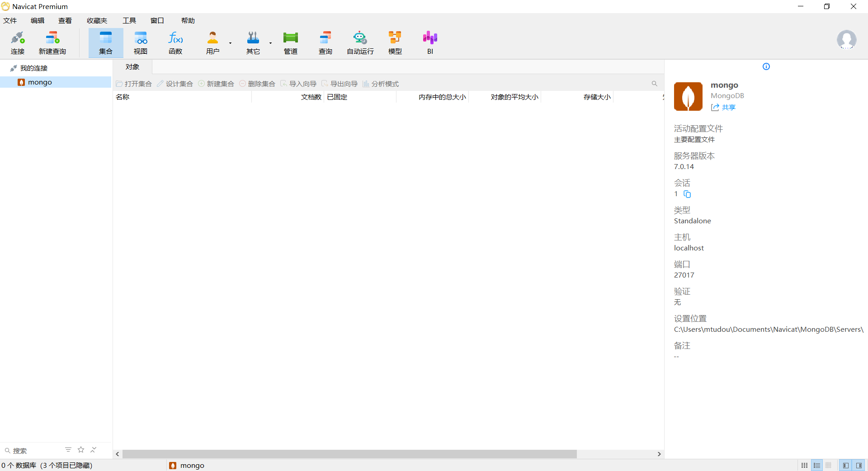Screen dimensions: 868x471
Task: Sort by the 已固定 column header
Action: pos(360,97)
